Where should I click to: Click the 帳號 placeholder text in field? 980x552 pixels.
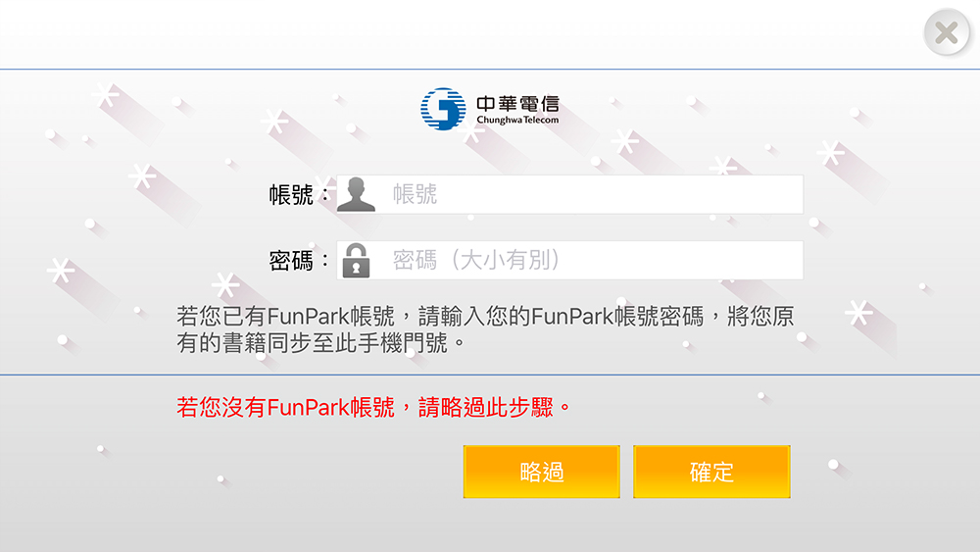[415, 194]
